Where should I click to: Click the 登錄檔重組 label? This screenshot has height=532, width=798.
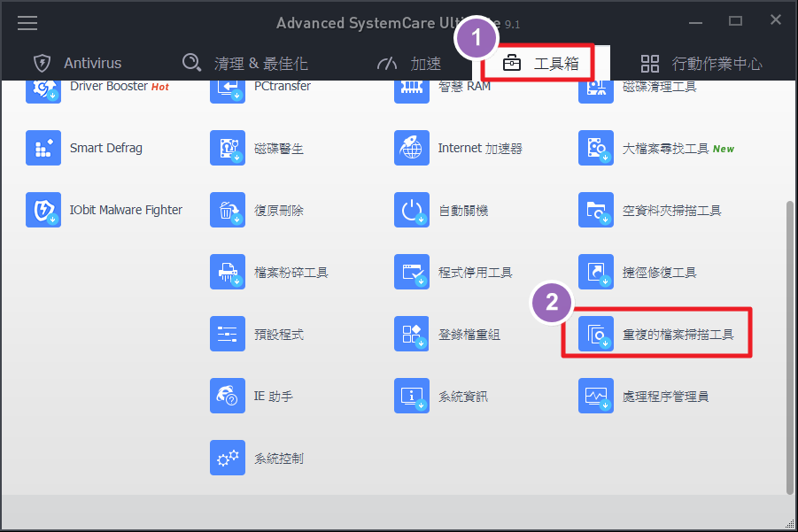click(x=469, y=335)
